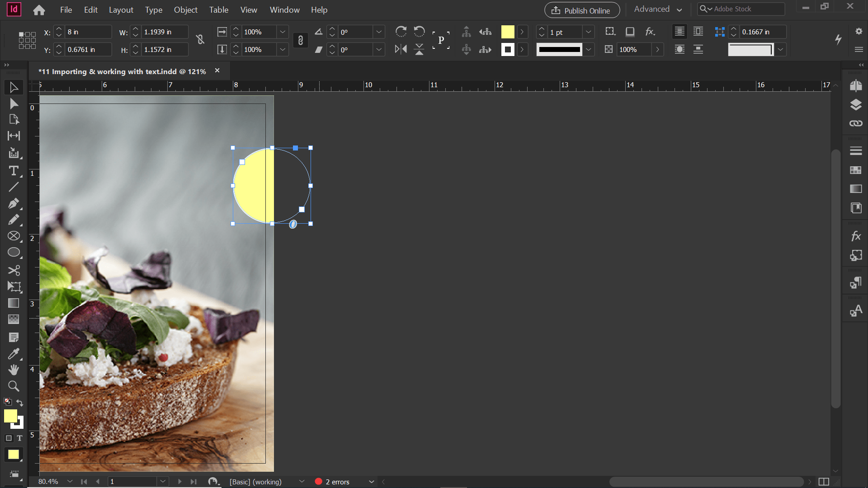Open the Pages panel

tap(856, 85)
